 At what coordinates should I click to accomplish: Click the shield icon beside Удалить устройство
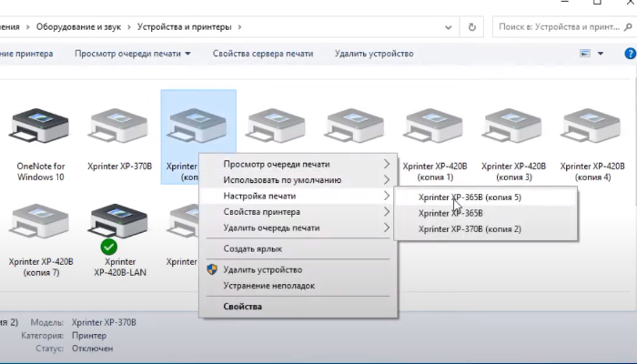tap(212, 269)
